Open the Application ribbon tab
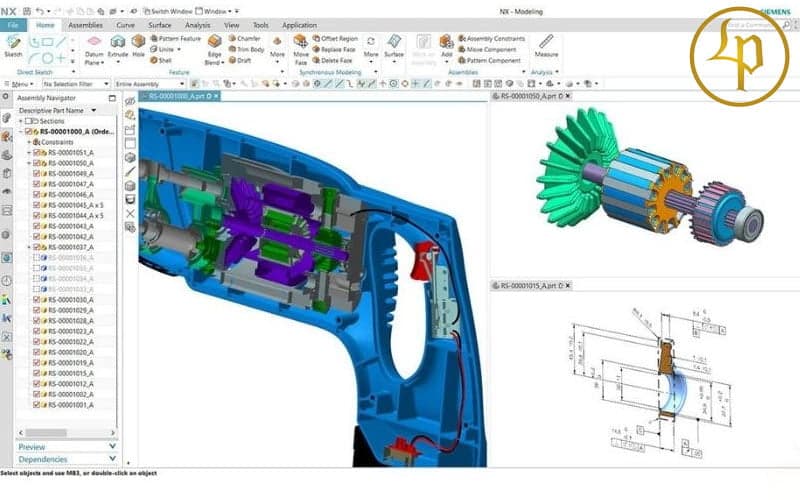The height and width of the screenshot is (500, 800). click(299, 25)
